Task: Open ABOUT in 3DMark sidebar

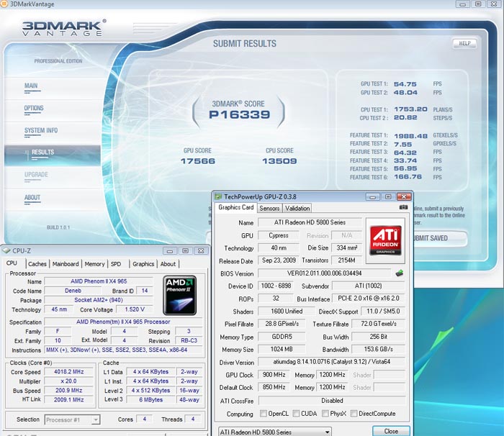Action: click(x=32, y=197)
